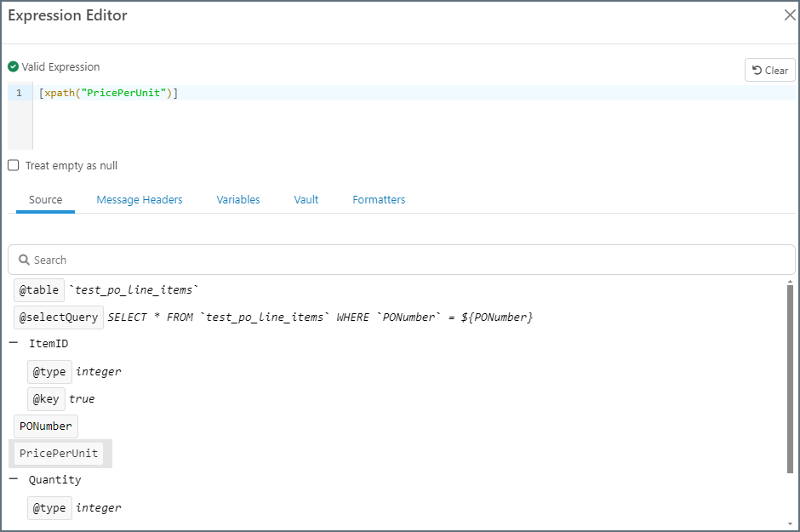Click the green Valid Expression checkmark icon
This screenshot has width=800, height=532.
(x=13, y=66)
